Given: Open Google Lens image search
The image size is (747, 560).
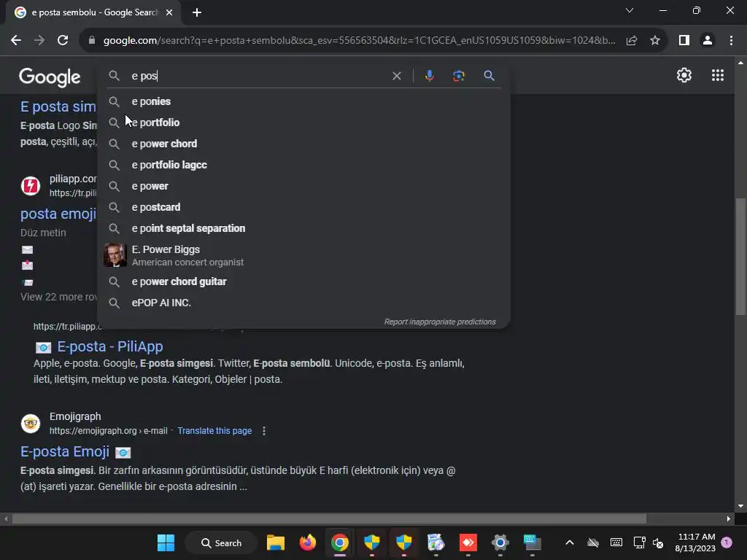Looking at the screenshot, I should [x=458, y=76].
